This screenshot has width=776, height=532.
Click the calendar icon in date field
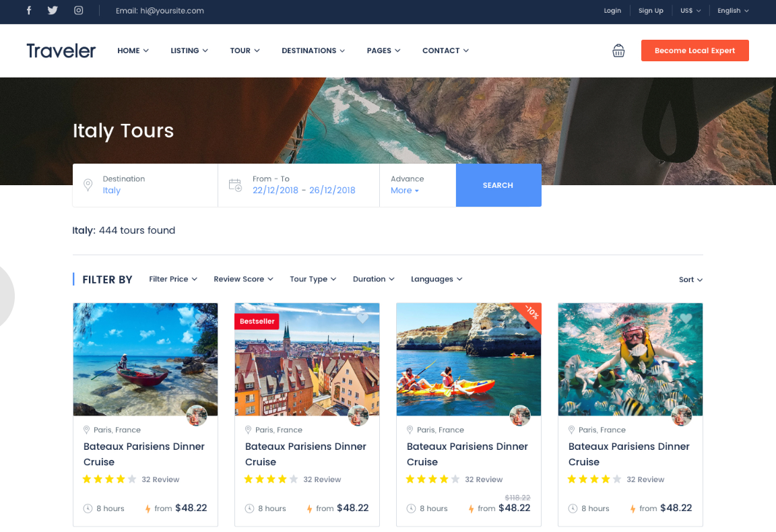click(x=235, y=185)
